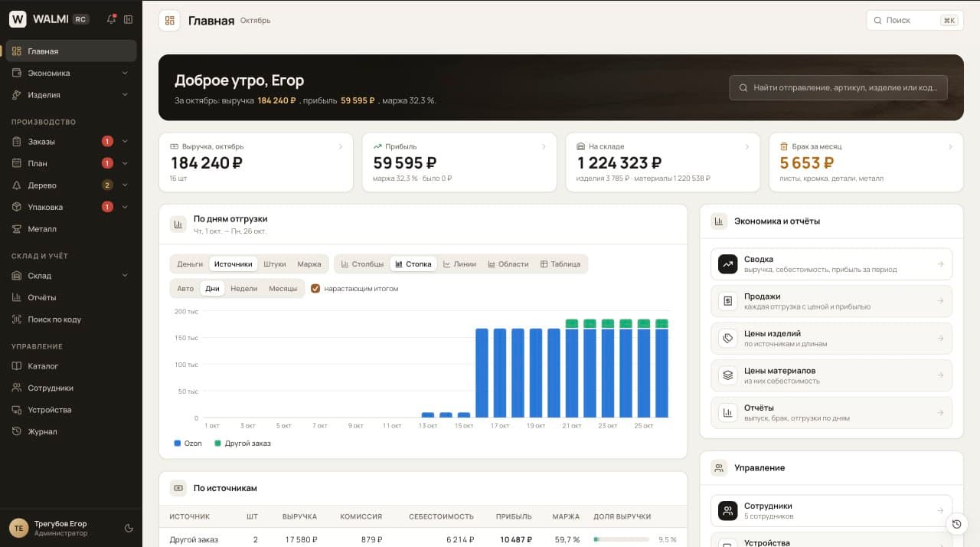Select Деньги chart metric
The width and height of the screenshot is (980, 547).
(x=190, y=264)
